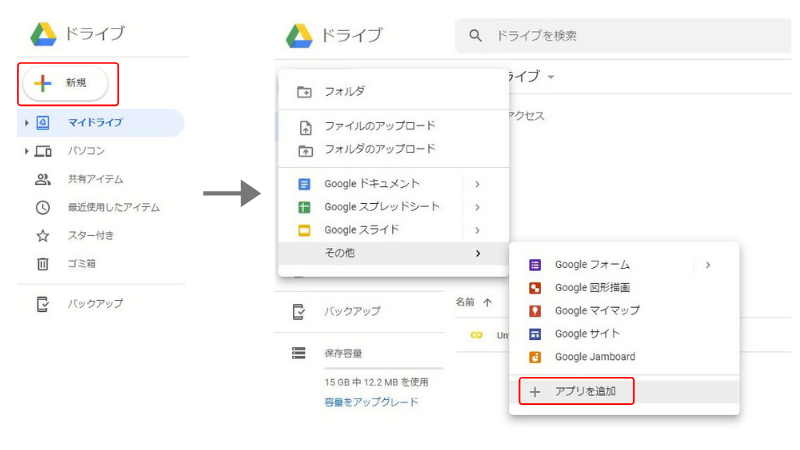Click the スター付き star icon

point(43,236)
